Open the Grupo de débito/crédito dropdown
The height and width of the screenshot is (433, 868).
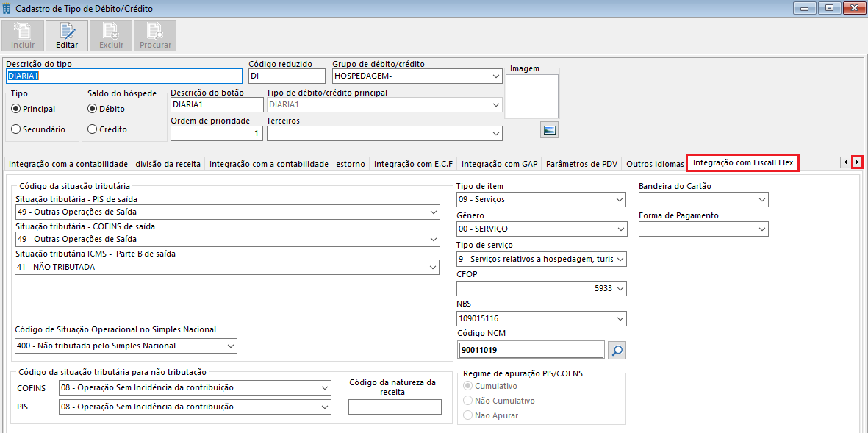coord(495,76)
